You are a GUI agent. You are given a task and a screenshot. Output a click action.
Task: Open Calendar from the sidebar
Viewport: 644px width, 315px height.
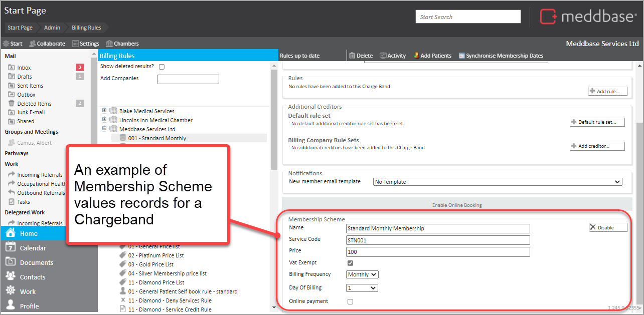pos(10,248)
